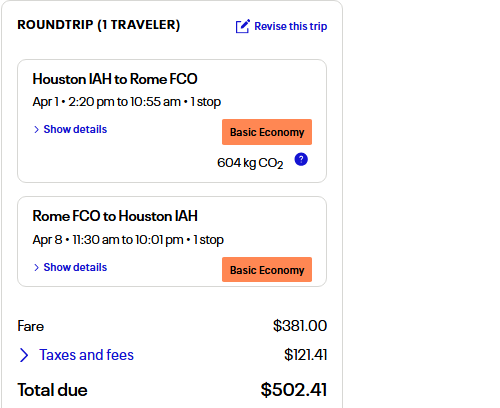Select the Rome FCO to Houston IAH heading
This screenshot has width=500, height=408.
tap(115, 216)
